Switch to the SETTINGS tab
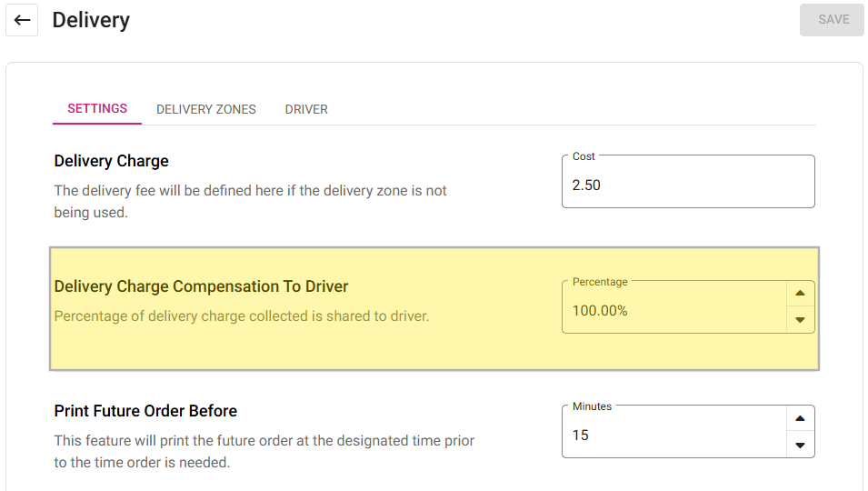Screen dimensions: 868x491 coord(97,108)
